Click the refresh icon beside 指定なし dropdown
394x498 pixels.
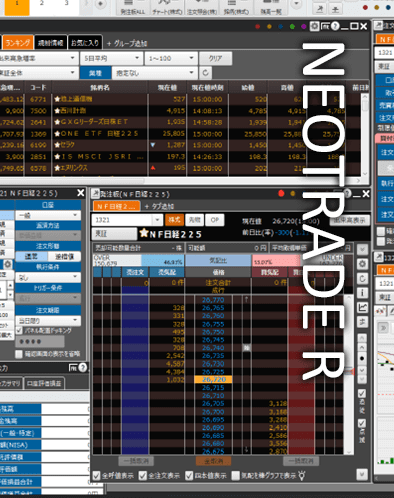pos(205,73)
